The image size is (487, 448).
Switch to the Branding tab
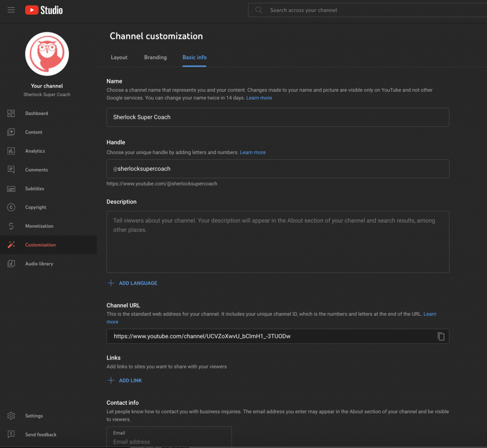tap(155, 57)
